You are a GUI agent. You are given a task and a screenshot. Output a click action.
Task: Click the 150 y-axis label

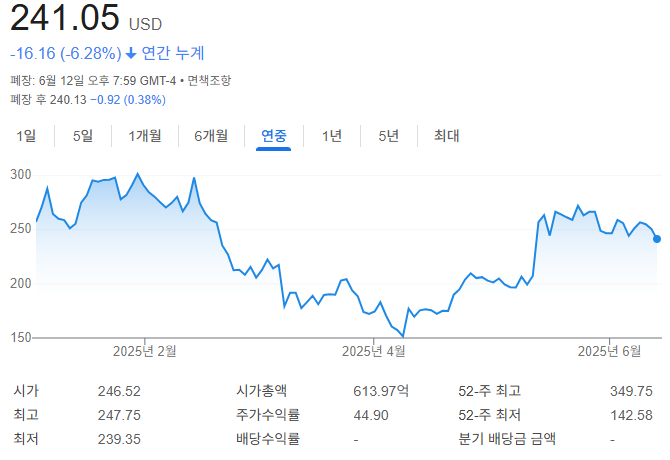(x=21, y=338)
